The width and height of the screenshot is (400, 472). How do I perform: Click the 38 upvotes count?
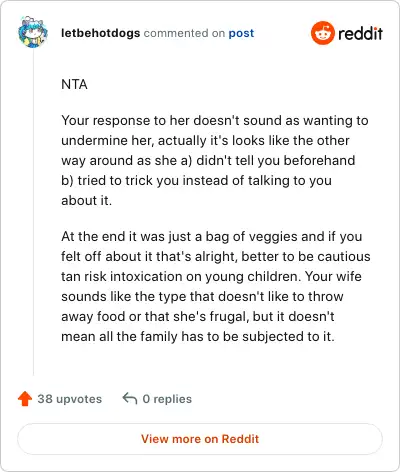pos(69,399)
